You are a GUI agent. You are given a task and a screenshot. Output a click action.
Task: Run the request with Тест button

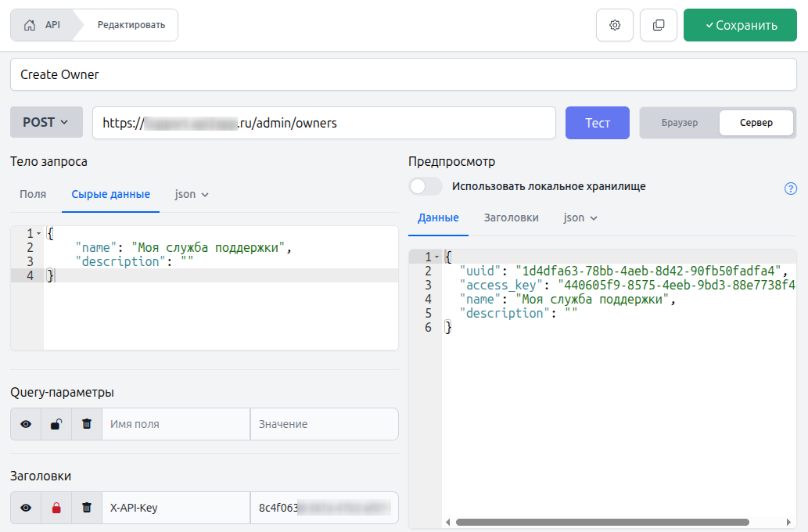[598, 123]
